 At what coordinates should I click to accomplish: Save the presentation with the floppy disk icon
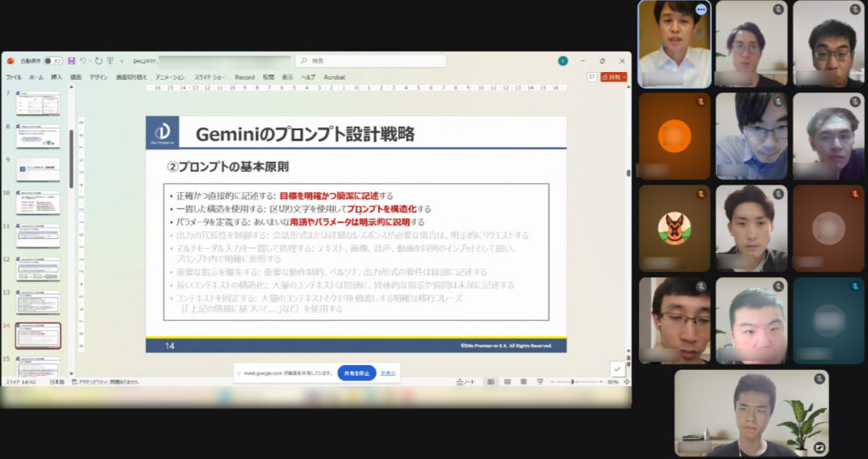72,61
